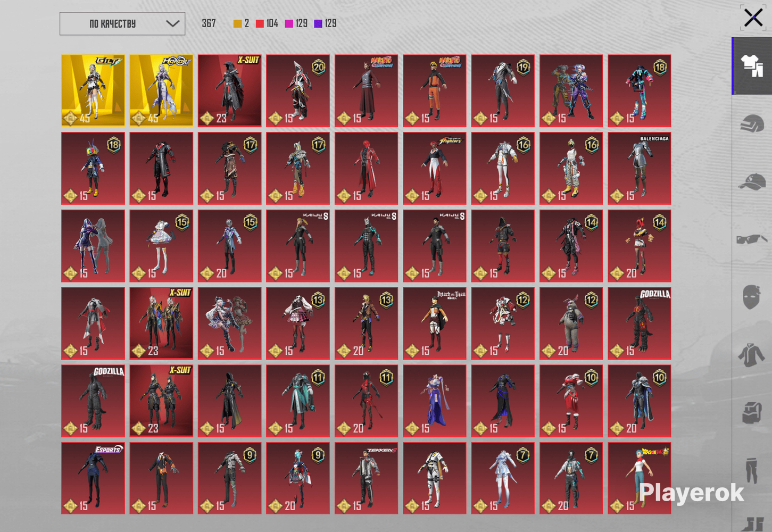Screen dimensions: 772x532
Task: Choose the black suit outfit with orange accents
Action: pos(161,478)
